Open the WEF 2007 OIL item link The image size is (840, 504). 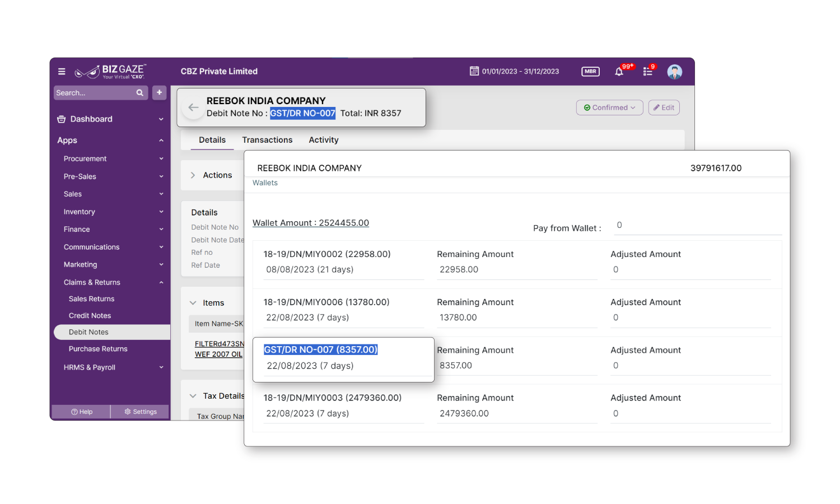point(218,354)
